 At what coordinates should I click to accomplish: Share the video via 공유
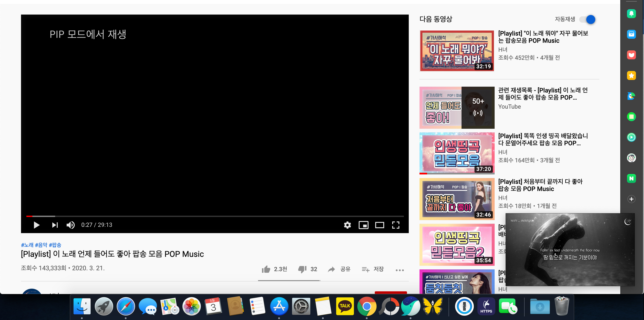(x=339, y=269)
